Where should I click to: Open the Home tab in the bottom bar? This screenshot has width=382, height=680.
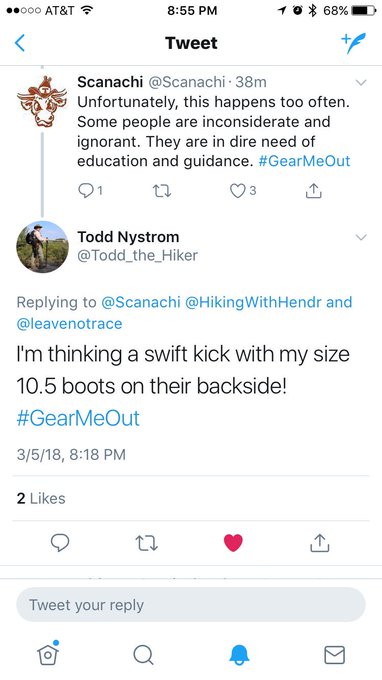tap(48, 653)
